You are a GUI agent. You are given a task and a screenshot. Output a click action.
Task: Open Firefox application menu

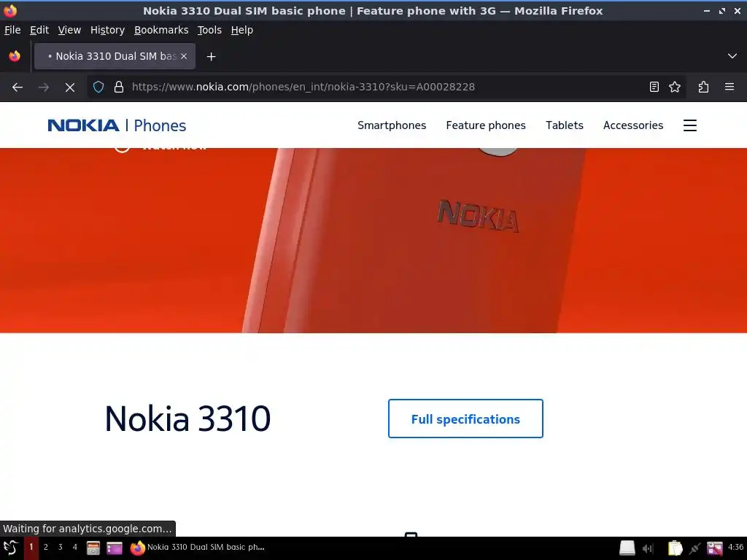(x=729, y=87)
